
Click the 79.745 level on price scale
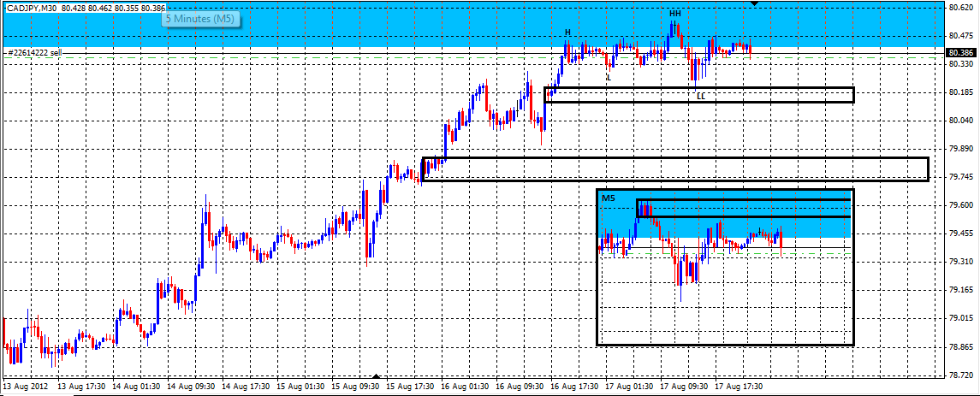pos(960,177)
